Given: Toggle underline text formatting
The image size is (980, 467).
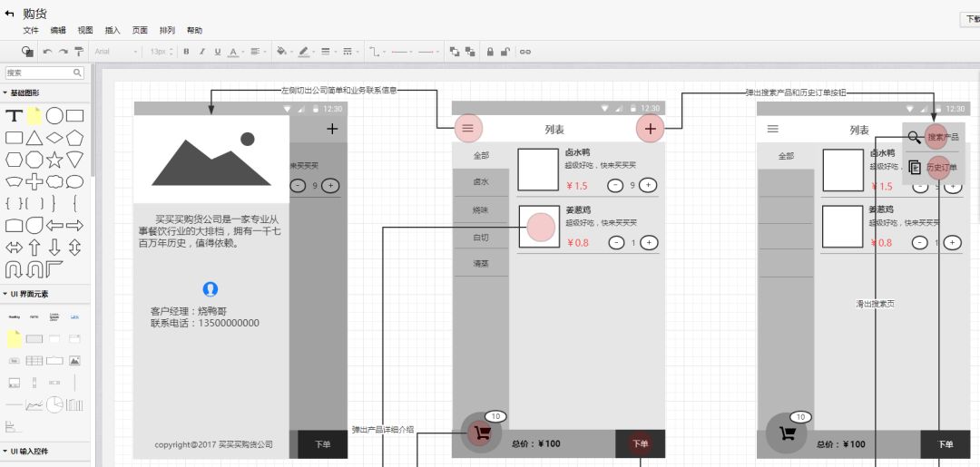Looking at the screenshot, I should pyautogui.click(x=218, y=52).
